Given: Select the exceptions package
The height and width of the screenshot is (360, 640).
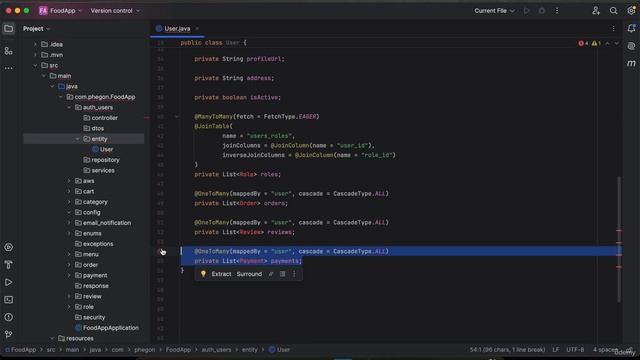Looking at the screenshot, I should click(x=98, y=244).
